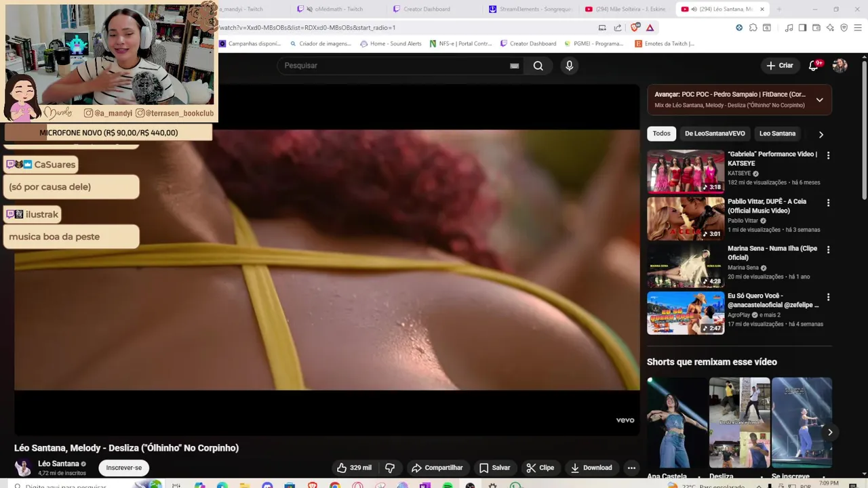Open Eu Só Quero Você video thumbnail
The image size is (868, 488).
click(x=686, y=313)
